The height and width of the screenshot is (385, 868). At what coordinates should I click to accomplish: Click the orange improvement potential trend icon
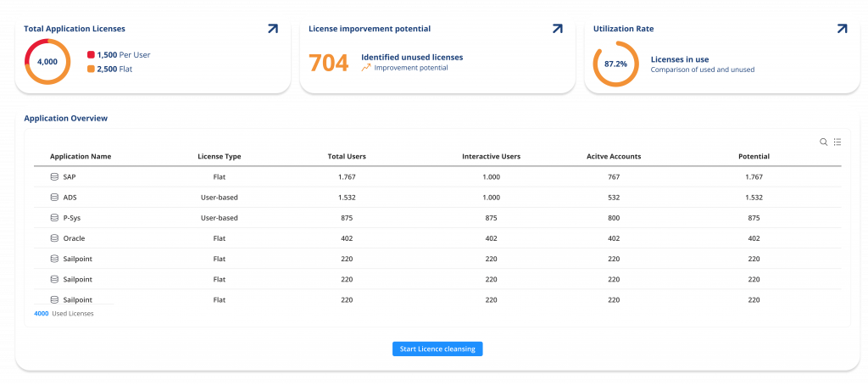366,68
